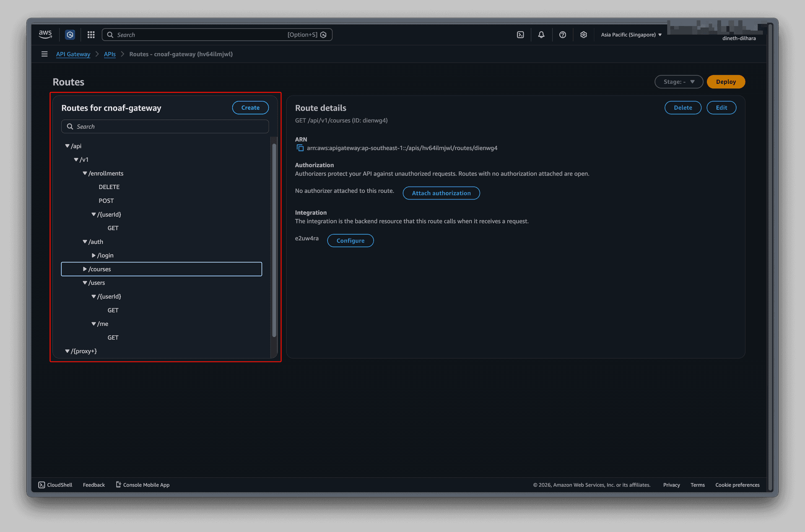The image size is (805, 532).
Task: Click the route ARN text
Action: 402,148
